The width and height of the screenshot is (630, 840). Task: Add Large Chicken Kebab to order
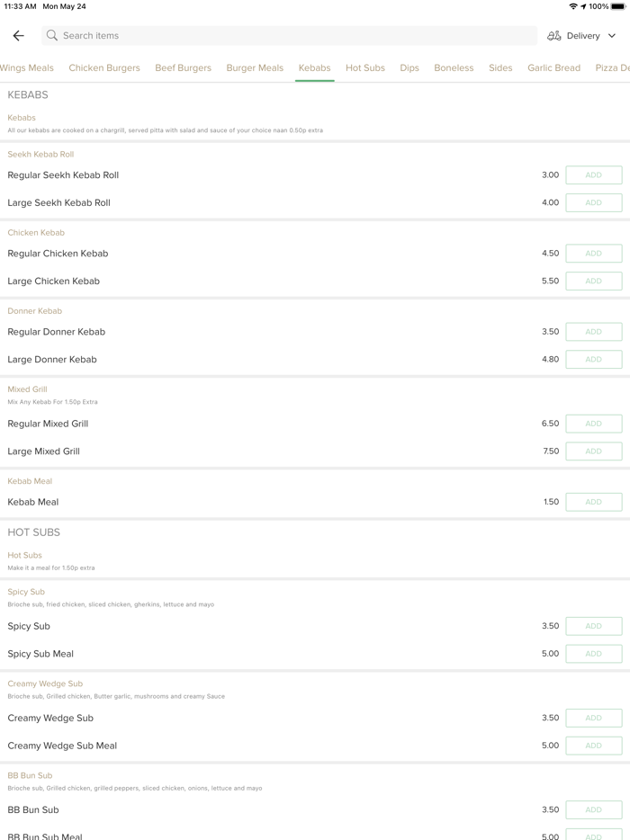[593, 281]
